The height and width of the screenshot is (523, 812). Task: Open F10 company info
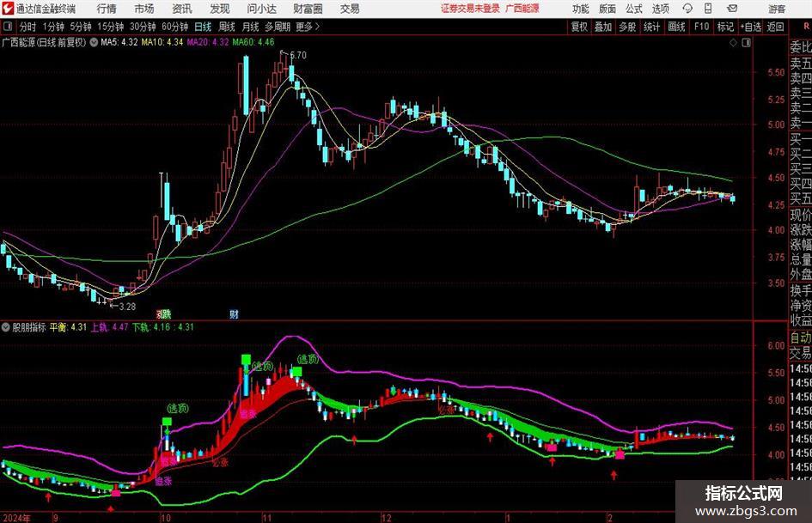point(701,27)
